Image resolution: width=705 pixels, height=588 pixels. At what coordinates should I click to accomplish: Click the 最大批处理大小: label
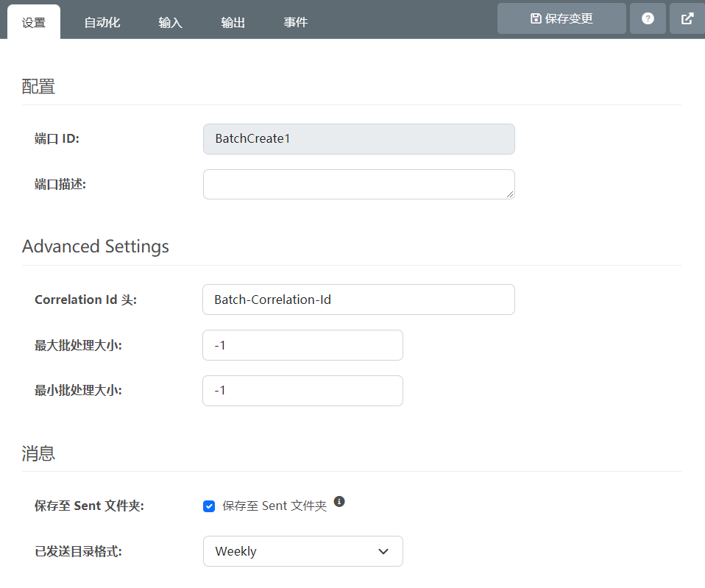tap(78, 345)
